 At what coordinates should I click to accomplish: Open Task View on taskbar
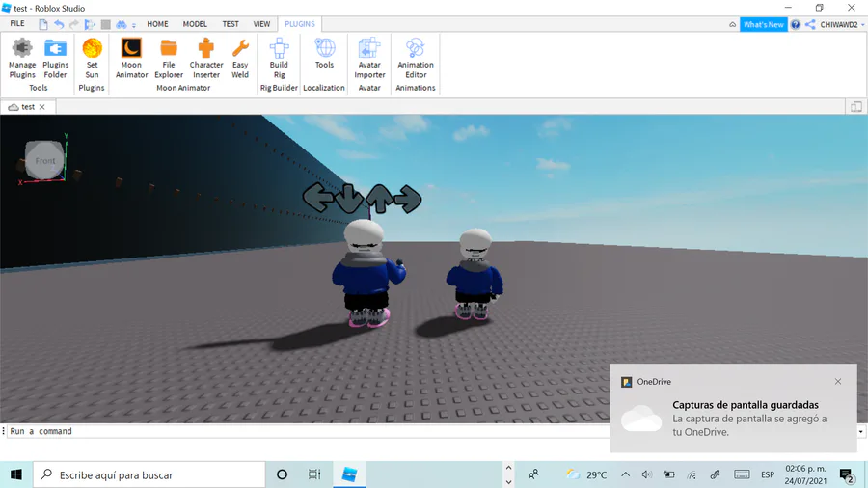[314, 474]
